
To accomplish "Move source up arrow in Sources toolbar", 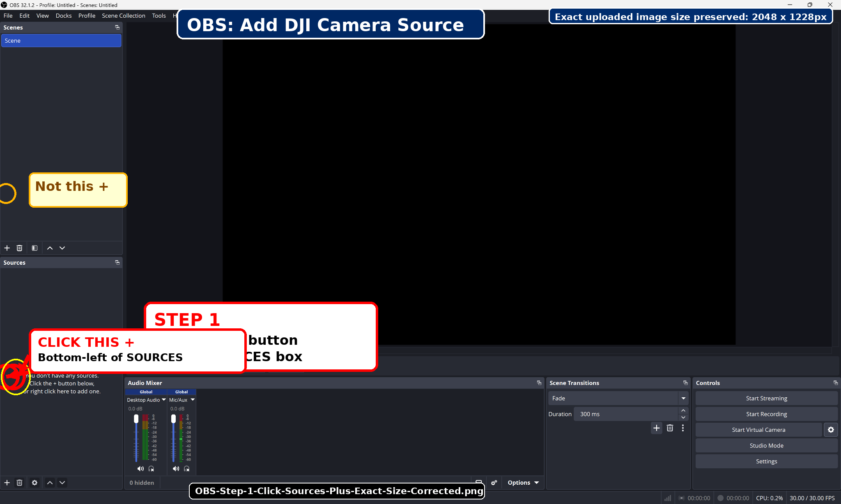I will [50, 483].
